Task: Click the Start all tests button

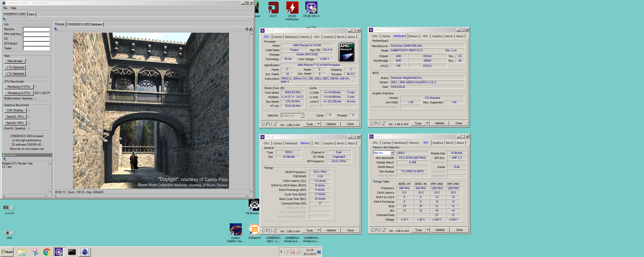Action: [x=15, y=61]
